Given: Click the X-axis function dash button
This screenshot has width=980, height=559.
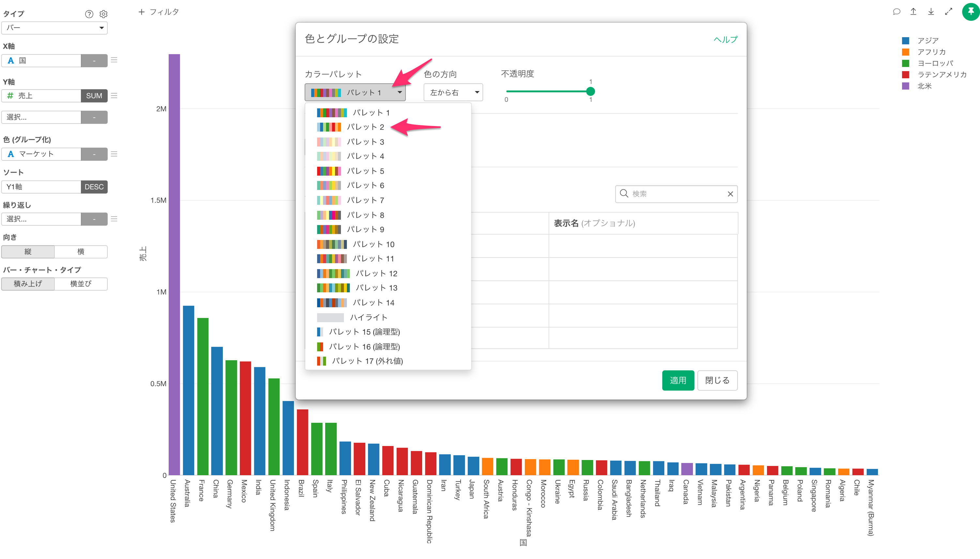Looking at the screenshot, I should (x=94, y=61).
